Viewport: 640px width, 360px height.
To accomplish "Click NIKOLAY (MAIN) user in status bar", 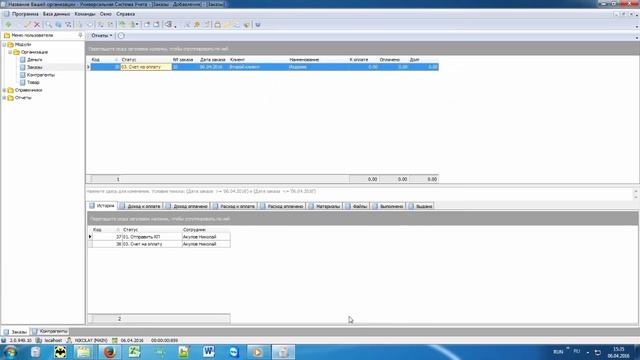I will 91,340.
